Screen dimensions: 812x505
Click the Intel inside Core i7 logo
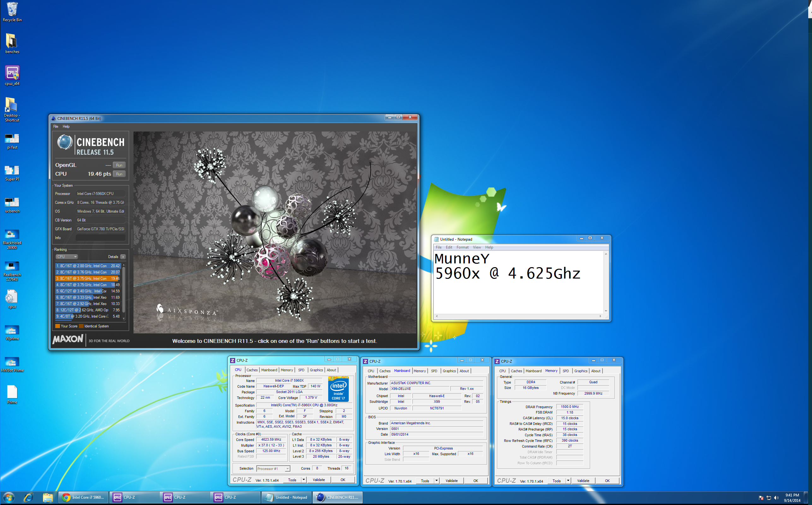click(338, 389)
